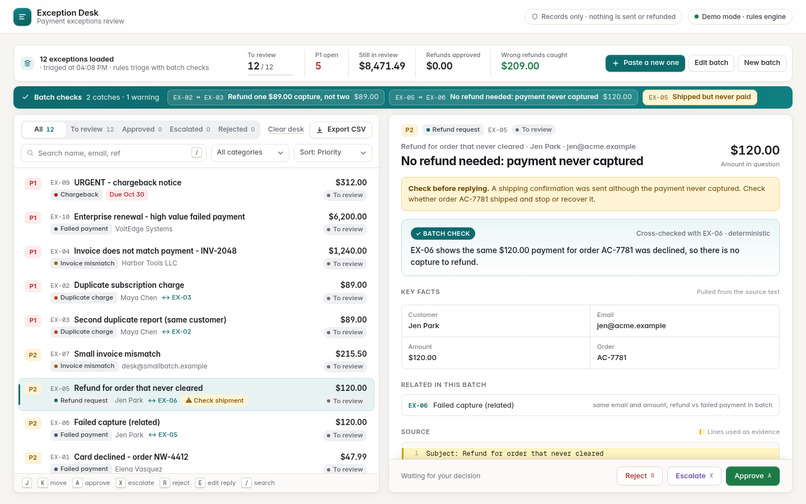Click the $8,471.49 still in review value
The width and height of the screenshot is (806, 504).
click(382, 66)
